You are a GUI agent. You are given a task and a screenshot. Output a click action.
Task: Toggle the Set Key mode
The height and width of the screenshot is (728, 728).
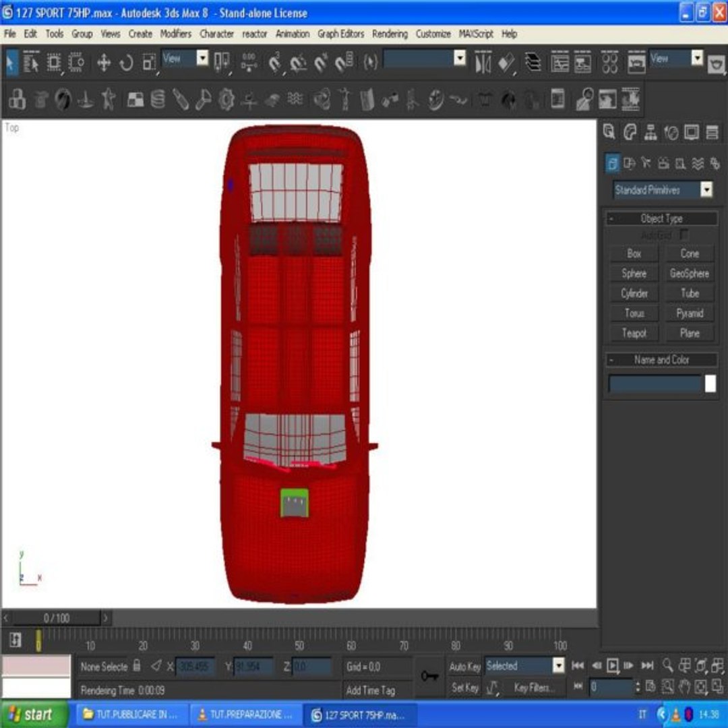pos(464,688)
